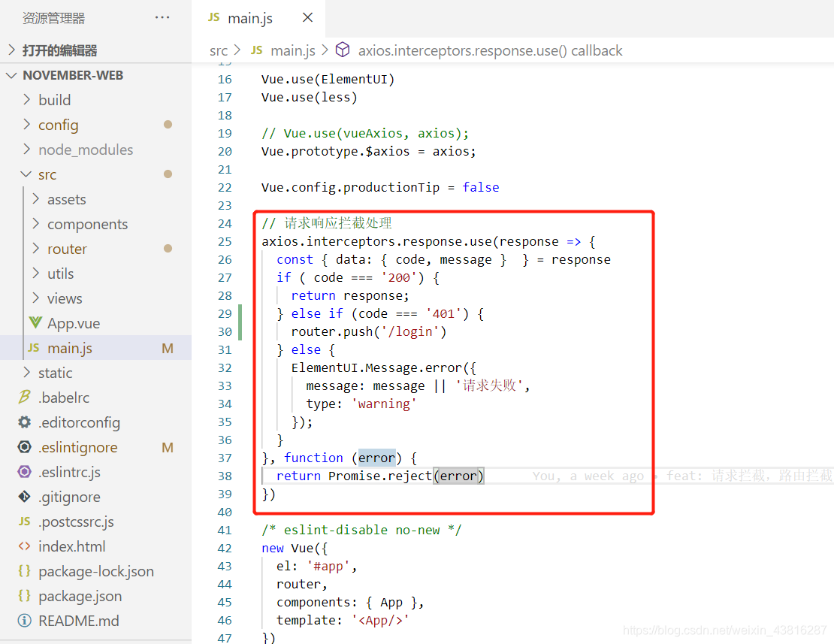The height and width of the screenshot is (644, 834).
Task: Click the info icon beside README.md
Action: (25, 620)
